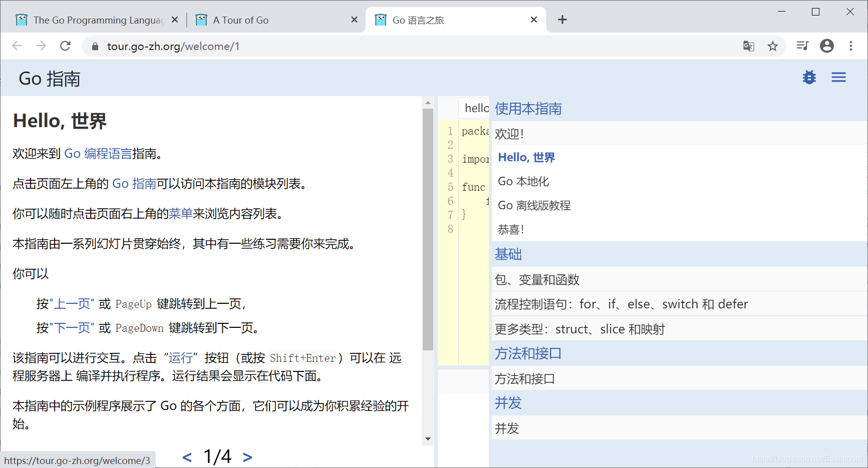
Task: Click the '下一页' link
Action: pyautogui.click(x=72, y=328)
